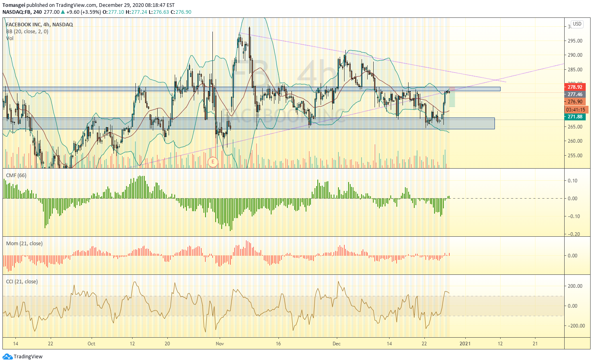The width and height of the screenshot is (593, 364).
Task: Click the 'TradingView' text in footer
Action: (x=28, y=357)
